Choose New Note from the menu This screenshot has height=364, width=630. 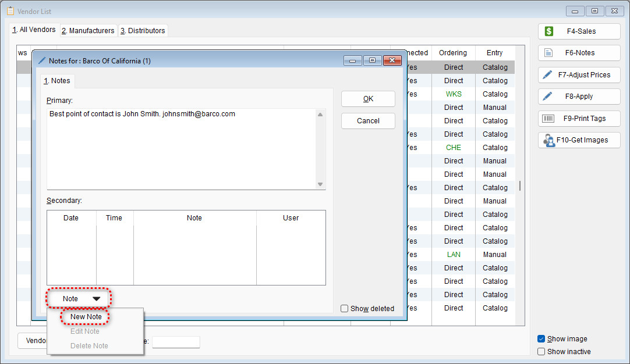86,317
